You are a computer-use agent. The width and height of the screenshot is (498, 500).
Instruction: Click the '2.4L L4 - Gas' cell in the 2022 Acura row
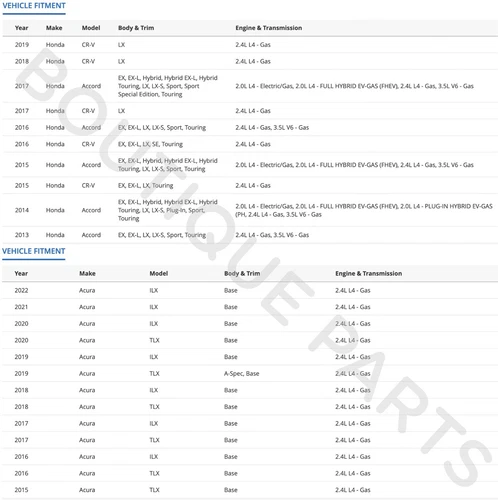tap(353, 290)
